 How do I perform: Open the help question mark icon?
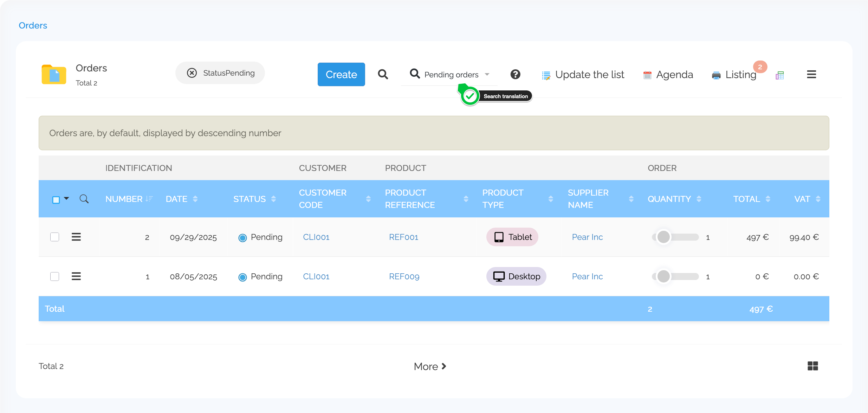pos(515,74)
